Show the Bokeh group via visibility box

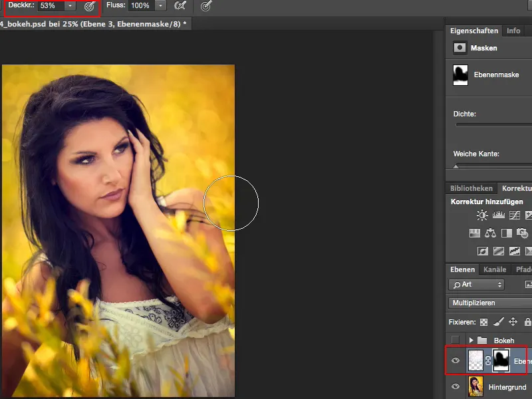456,340
